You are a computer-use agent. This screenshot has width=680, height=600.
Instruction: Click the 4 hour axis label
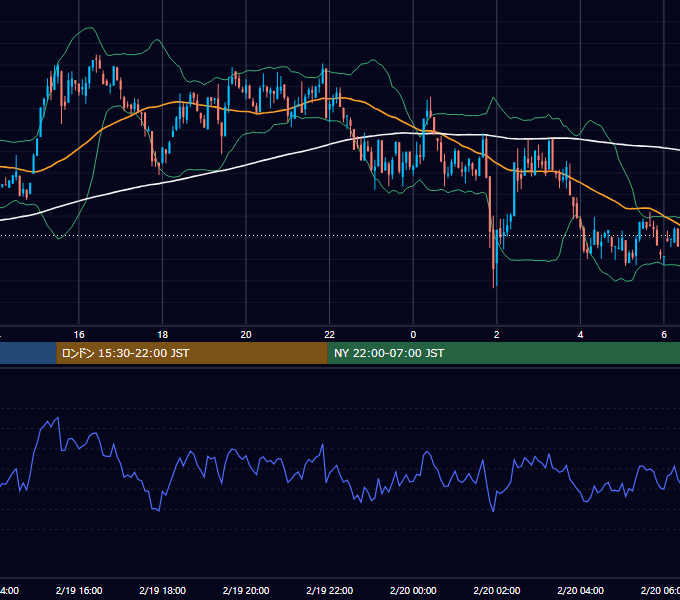click(x=580, y=335)
